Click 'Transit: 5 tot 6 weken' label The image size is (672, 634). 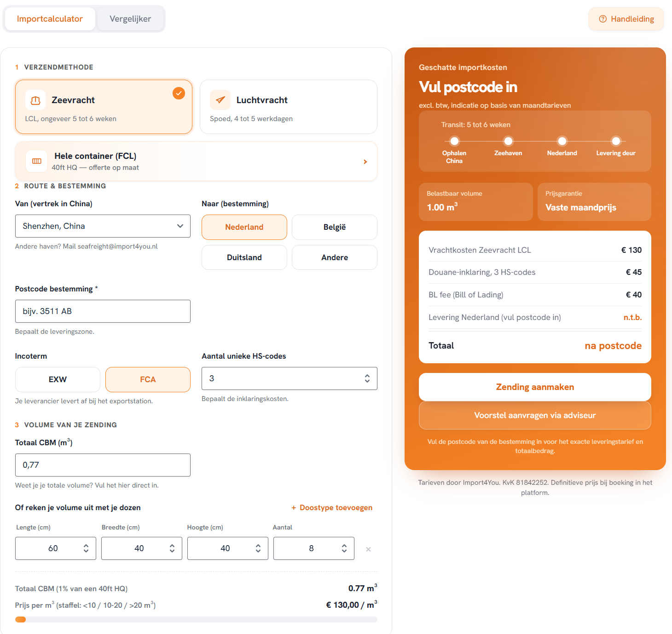pos(475,125)
